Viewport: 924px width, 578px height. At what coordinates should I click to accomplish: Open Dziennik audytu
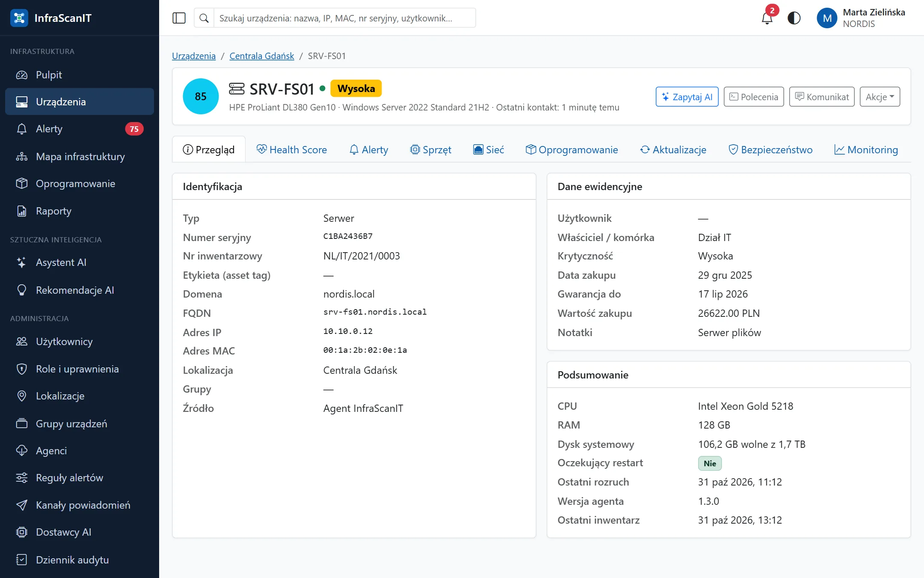tap(80, 560)
